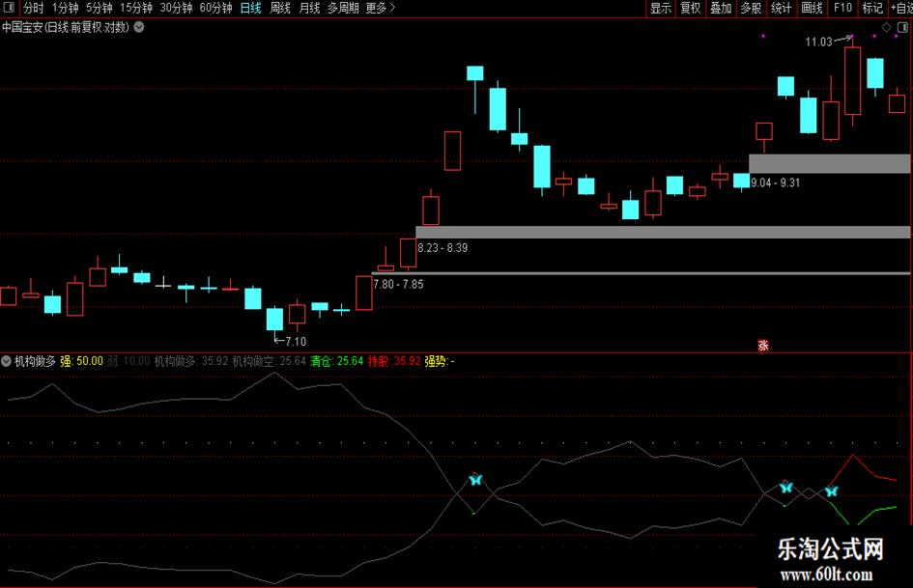913x588 pixels.
Task: Click the diamond icon at chart top-right
Action: point(886,27)
